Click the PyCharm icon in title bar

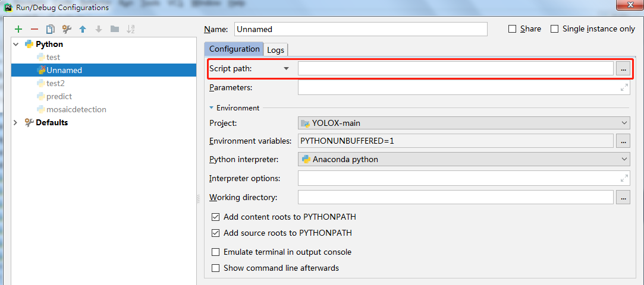[x=8, y=7]
